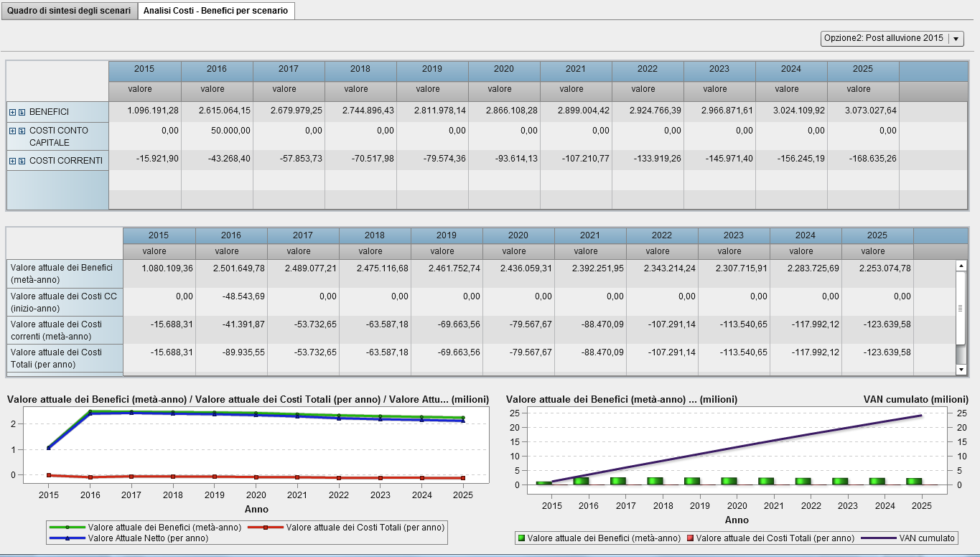Select BENEFICI 2025 value 3.073.027,64
The width and height of the screenshot is (980, 557).
[863, 110]
